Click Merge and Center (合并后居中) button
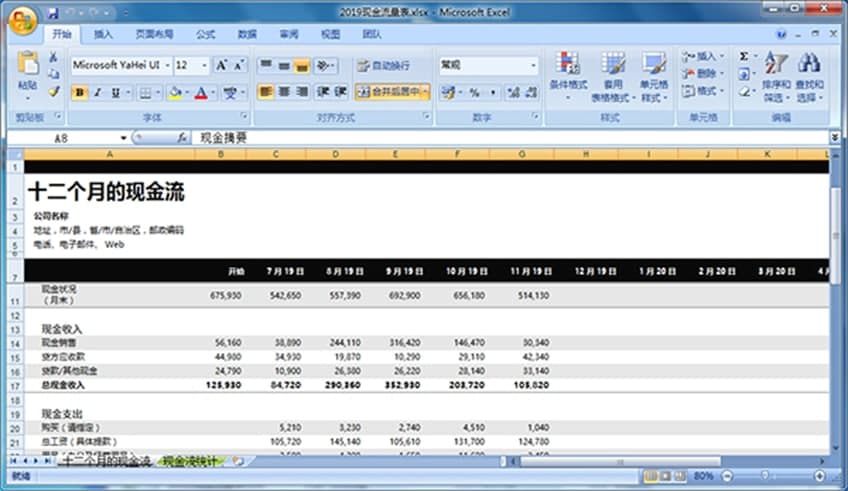Viewport: 848px width, 491px height. point(392,92)
